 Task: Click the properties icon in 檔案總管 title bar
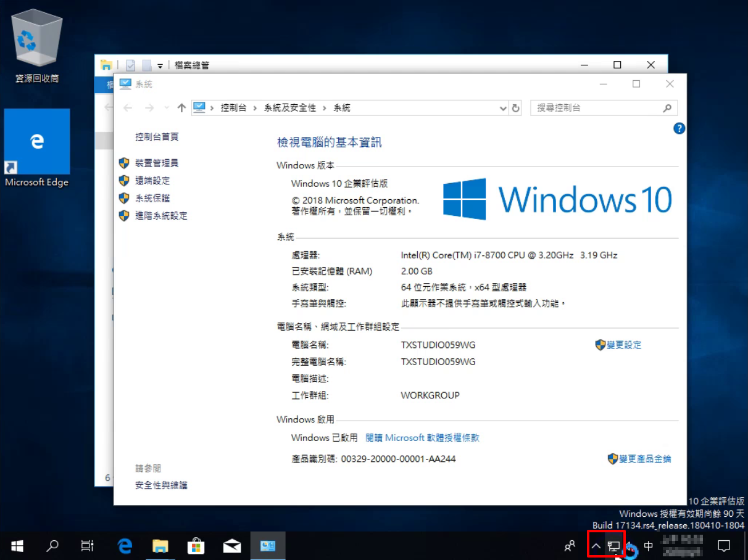tap(130, 65)
